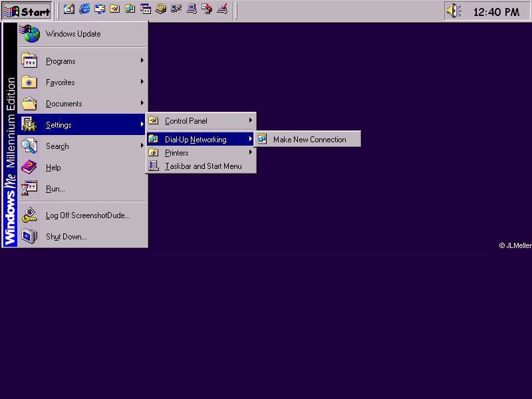
Task: Click Show Desktop icon in Quick Launch
Action: click(69, 9)
